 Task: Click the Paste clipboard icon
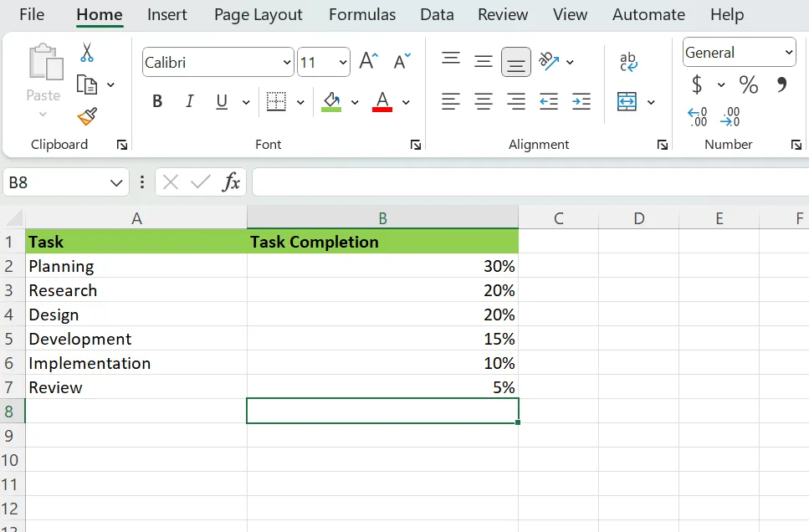coord(46,62)
